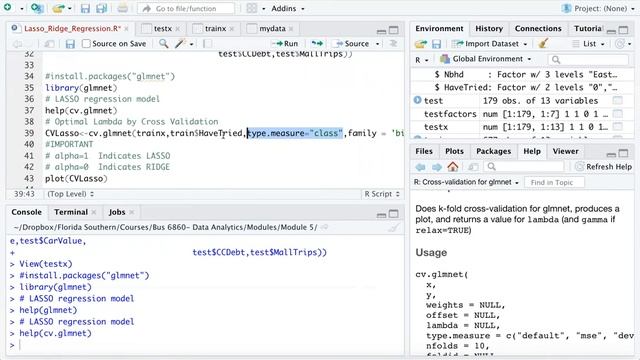Select the Console tab
Viewport: 640px width, 360px height.
[27, 212]
